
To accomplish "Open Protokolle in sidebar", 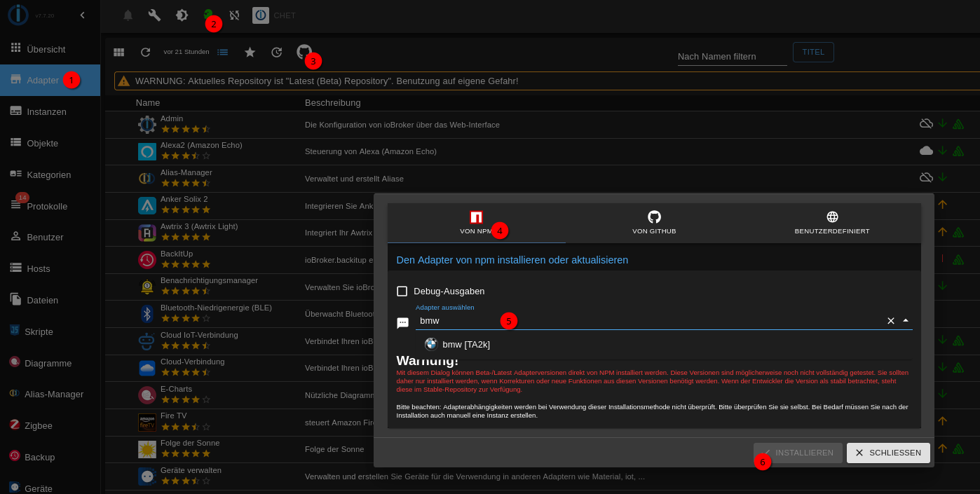I will point(50,206).
